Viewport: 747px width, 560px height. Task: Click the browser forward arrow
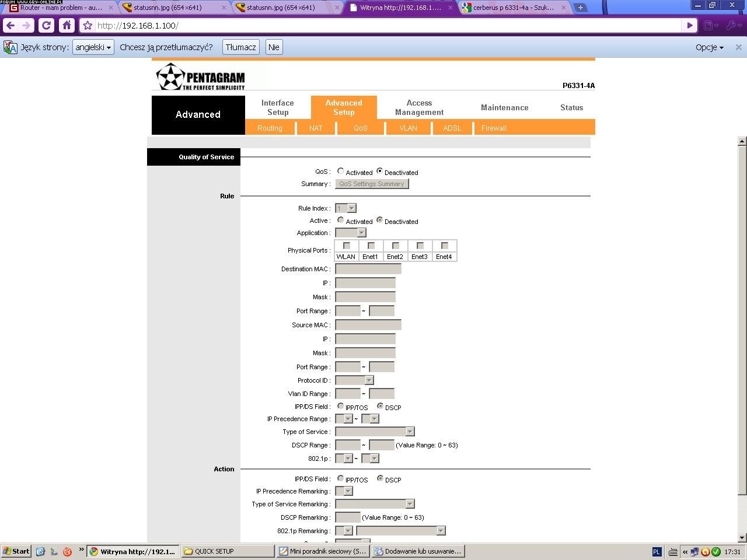(x=26, y=26)
